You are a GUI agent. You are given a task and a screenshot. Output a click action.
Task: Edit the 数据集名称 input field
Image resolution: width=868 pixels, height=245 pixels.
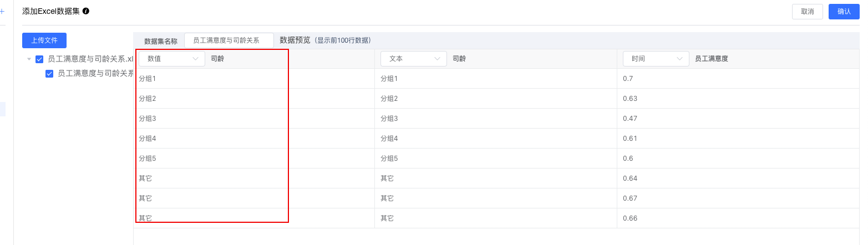tap(229, 40)
